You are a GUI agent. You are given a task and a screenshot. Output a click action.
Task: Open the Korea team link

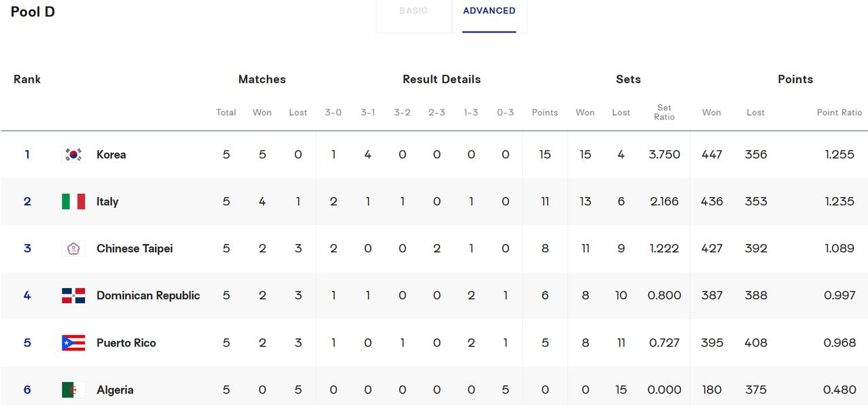point(111,154)
